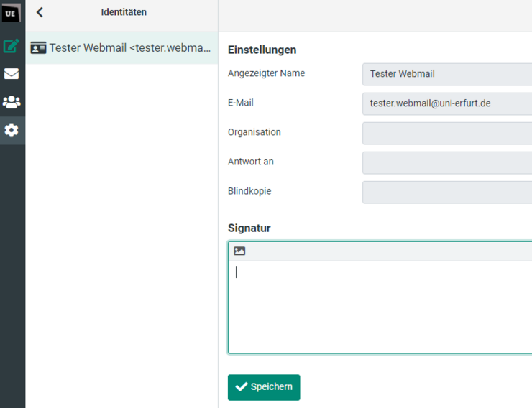
Task: Open the contacts group icon
Action: point(12,102)
